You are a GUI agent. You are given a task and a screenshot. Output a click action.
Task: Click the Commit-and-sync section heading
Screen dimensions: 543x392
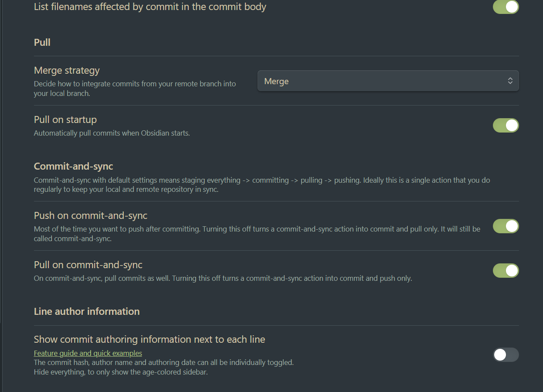coord(74,167)
